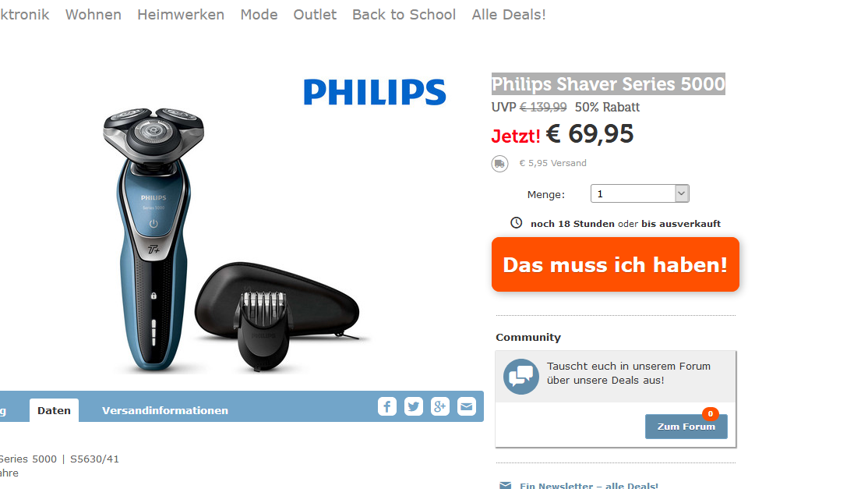Open the Wohnen category menu
868x489 pixels.
93,14
